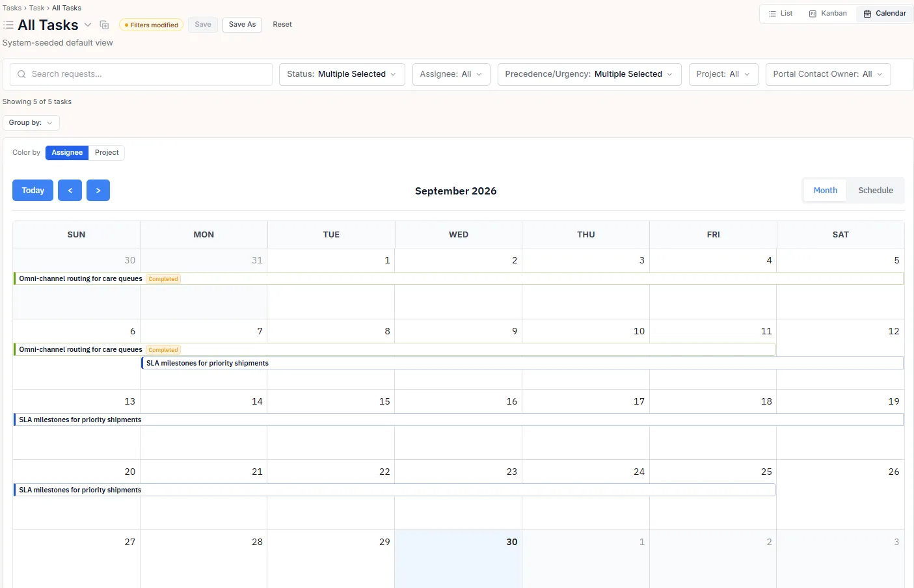Viewport: 914px width, 588px height.
Task: Select September 30 highlighted day cell
Action: pyautogui.click(x=458, y=559)
